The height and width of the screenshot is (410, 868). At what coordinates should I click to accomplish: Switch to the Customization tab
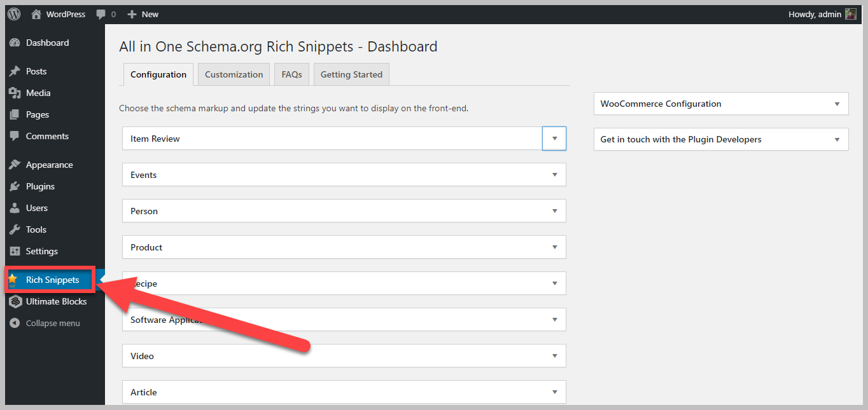pos(234,74)
